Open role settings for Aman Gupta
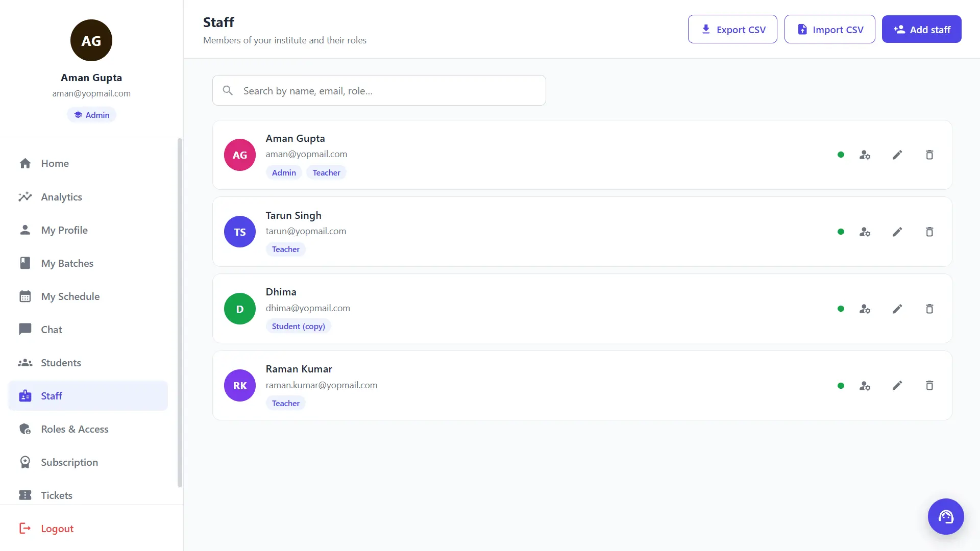Image resolution: width=980 pixels, height=551 pixels. point(865,155)
